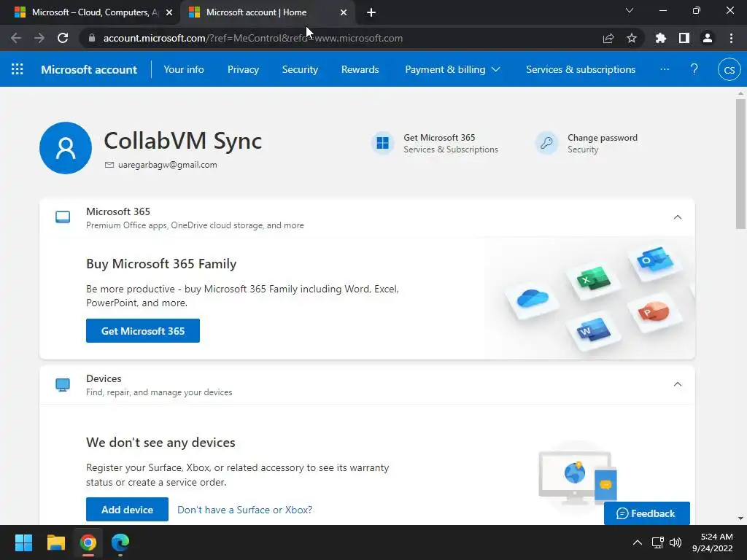747x560 pixels.
Task: Click the Get Microsoft 365 tile icon
Action: (382, 143)
